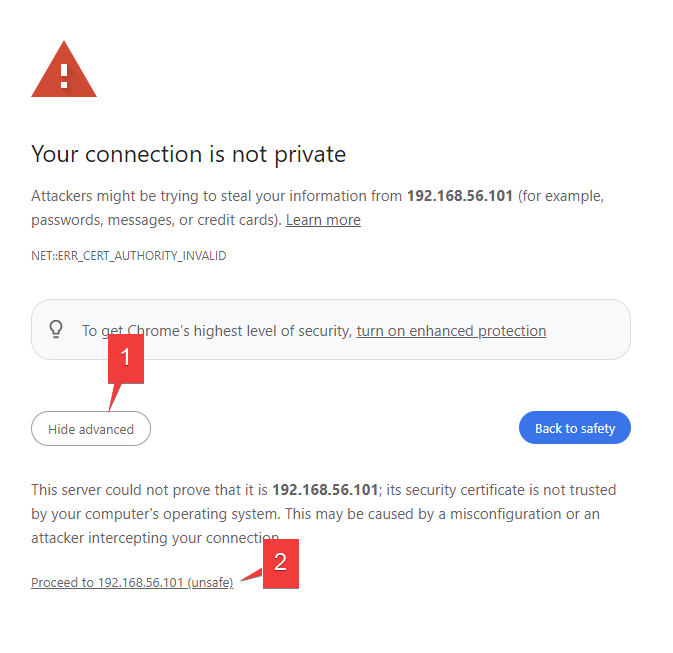Click bold 192.168.56.101 in server paragraph
The image size is (673, 653).
(325, 490)
